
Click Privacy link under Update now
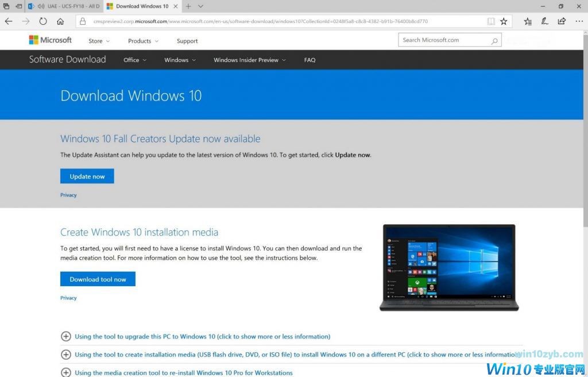(68, 195)
